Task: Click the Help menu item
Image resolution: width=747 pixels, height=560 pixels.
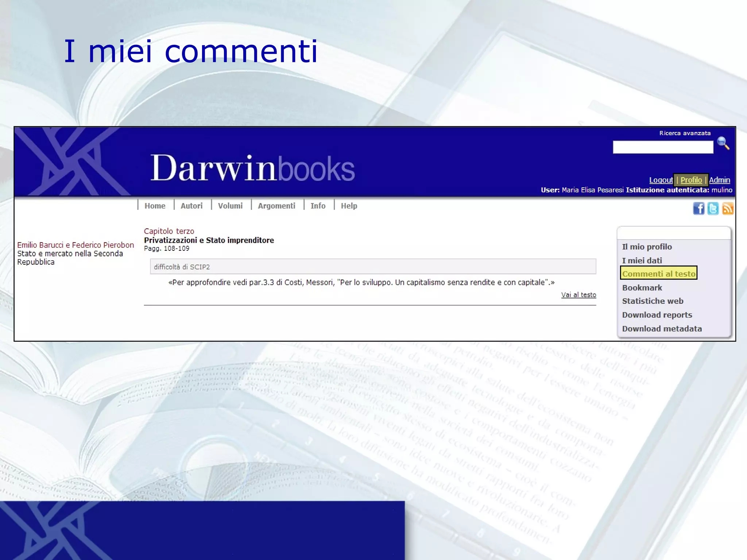Action: click(x=349, y=206)
